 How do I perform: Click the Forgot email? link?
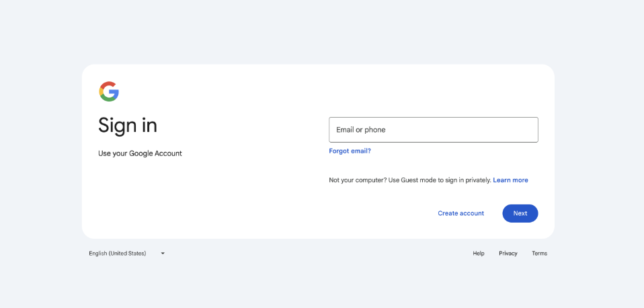click(350, 151)
